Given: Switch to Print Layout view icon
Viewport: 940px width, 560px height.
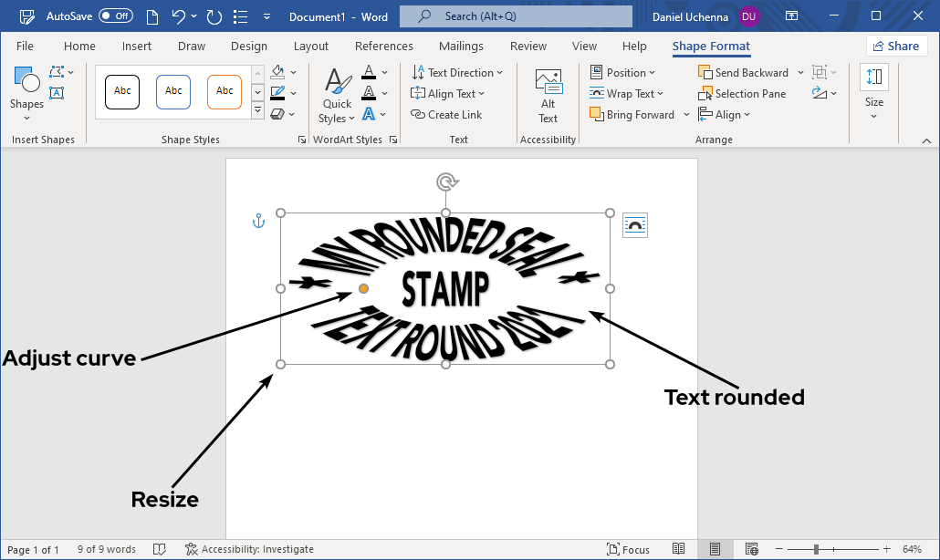Looking at the screenshot, I should [716, 548].
